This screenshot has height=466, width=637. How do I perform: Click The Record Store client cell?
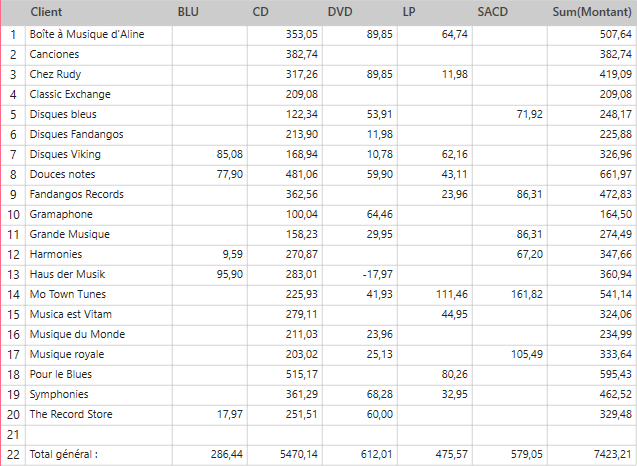pyautogui.click(x=71, y=414)
